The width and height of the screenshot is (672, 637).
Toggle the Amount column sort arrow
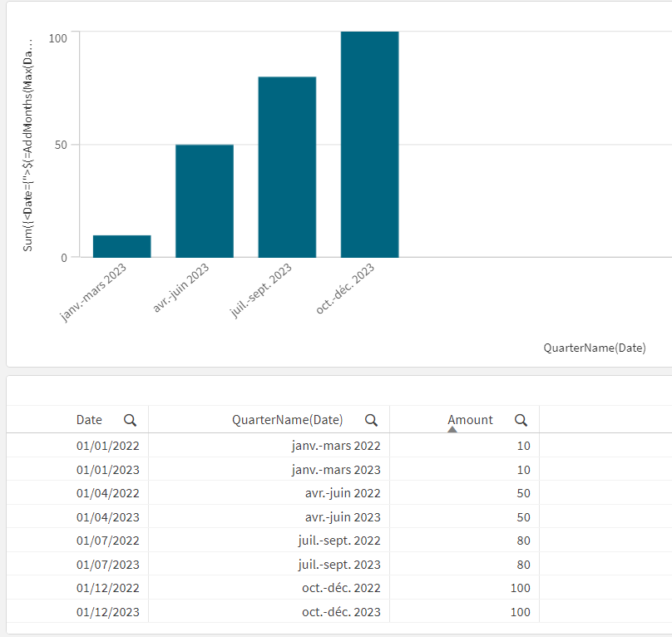tap(452, 430)
